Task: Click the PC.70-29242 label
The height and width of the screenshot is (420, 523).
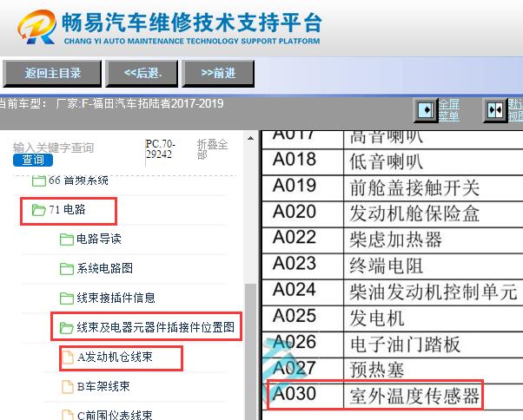Action: coord(160,149)
